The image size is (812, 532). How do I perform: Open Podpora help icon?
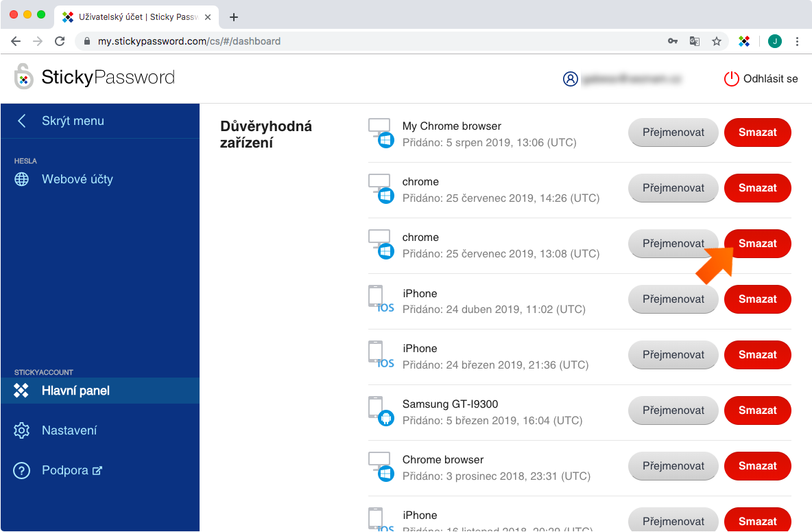(x=21, y=470)
